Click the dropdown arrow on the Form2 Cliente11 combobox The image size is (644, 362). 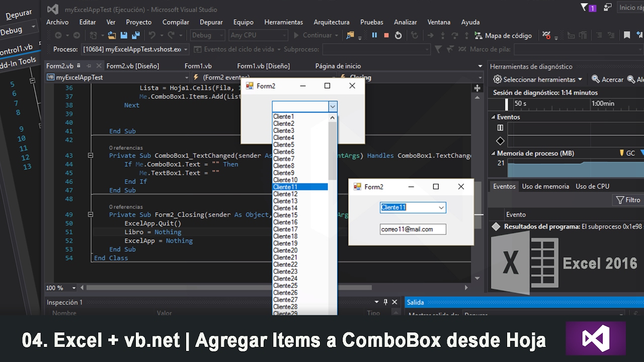tap(441, 208)
